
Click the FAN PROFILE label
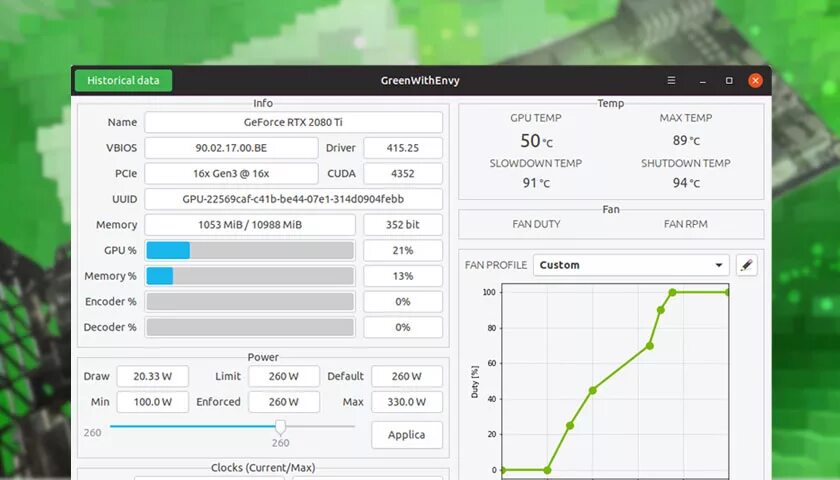[496, 265]
